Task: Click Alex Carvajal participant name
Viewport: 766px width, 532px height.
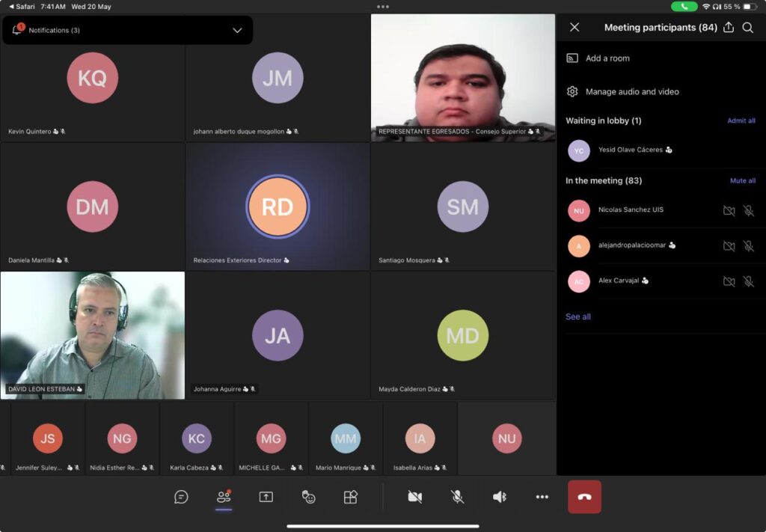Action: (x=619, y=281)
